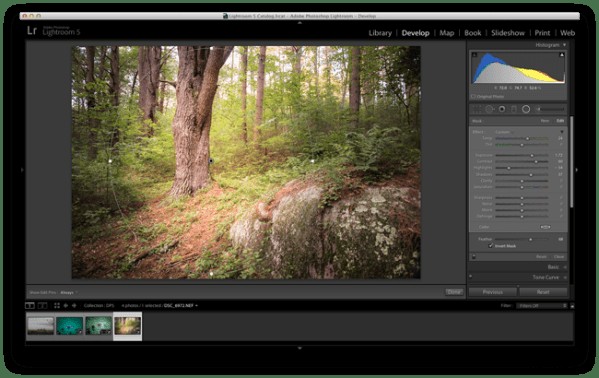The image size is (599, 378).
Task: Select the Spot Removal tool
Action: tap(489, 109)
